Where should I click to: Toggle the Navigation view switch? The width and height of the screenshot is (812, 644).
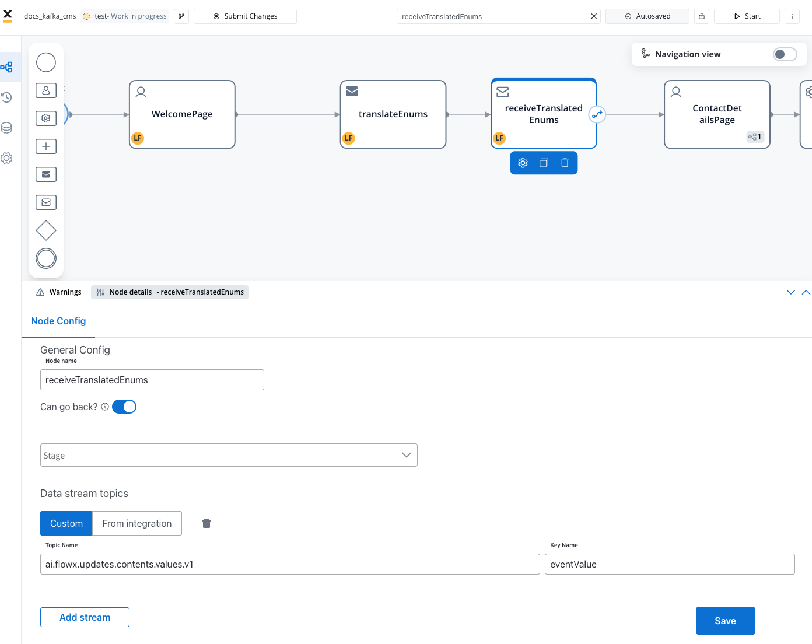[x=785, y=54]
